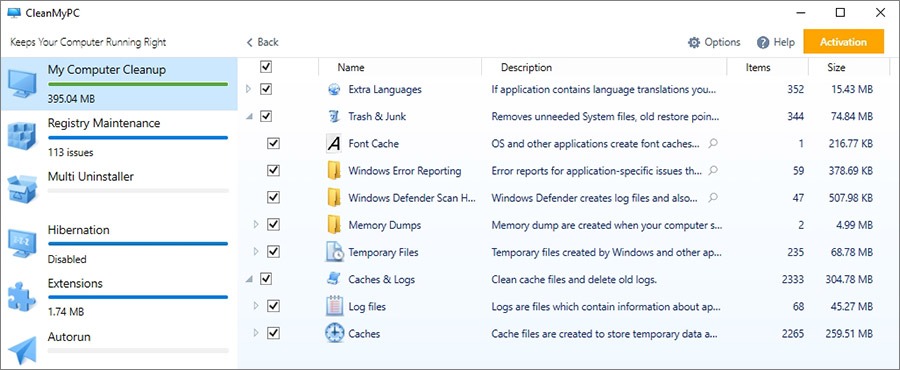Uncheck the Temporary Files checkbox

pos(274,252)
